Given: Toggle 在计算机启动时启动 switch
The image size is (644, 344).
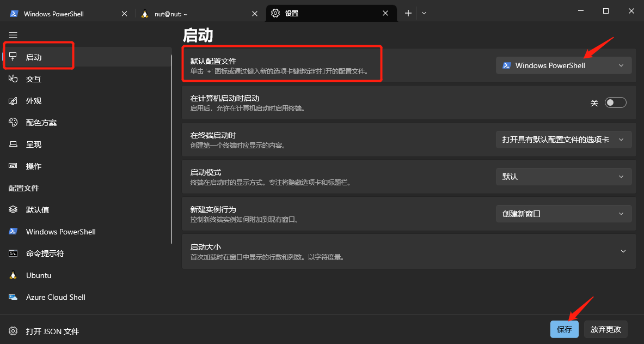Looking at the screenshot, I should click(615, 102).
